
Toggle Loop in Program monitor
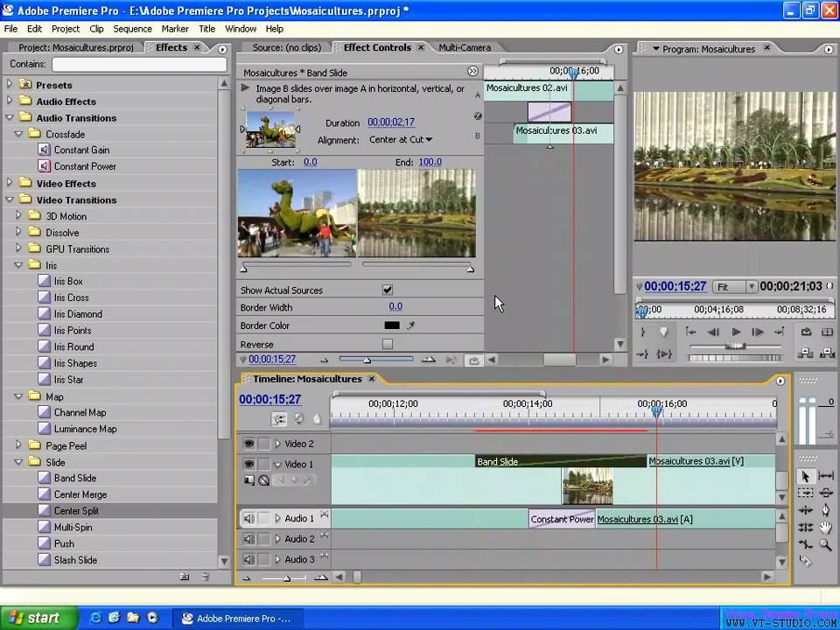tap(806, 332)
